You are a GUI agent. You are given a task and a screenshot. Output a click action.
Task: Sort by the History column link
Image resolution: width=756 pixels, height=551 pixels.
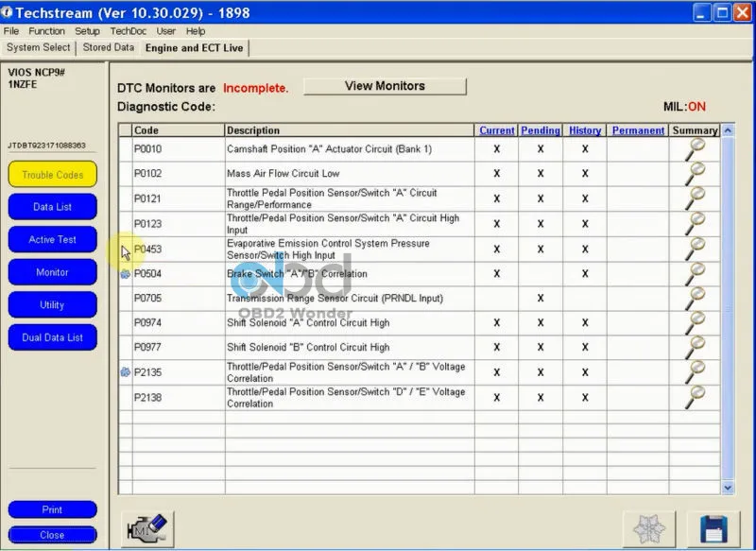point(585,130)
